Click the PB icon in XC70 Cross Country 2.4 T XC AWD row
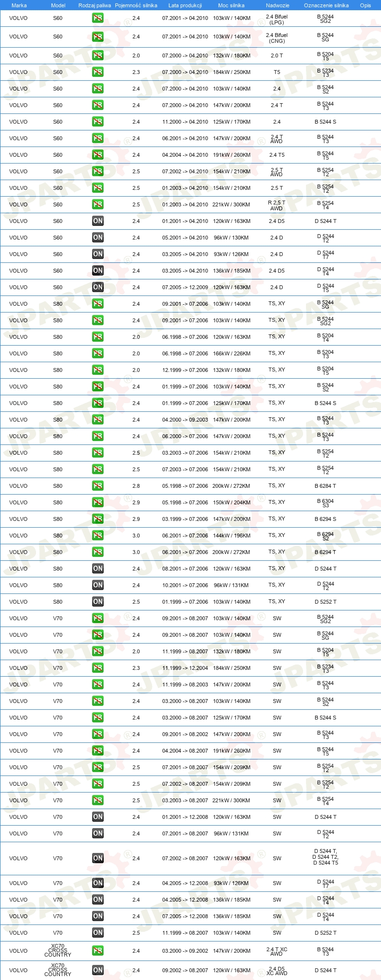 point(98,951)
